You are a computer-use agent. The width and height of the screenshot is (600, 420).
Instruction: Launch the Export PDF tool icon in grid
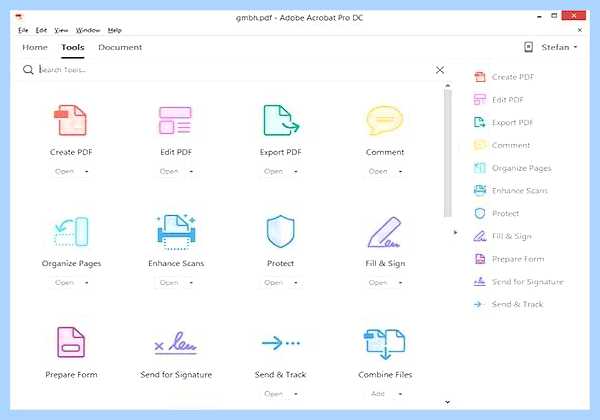coord(281,120)
